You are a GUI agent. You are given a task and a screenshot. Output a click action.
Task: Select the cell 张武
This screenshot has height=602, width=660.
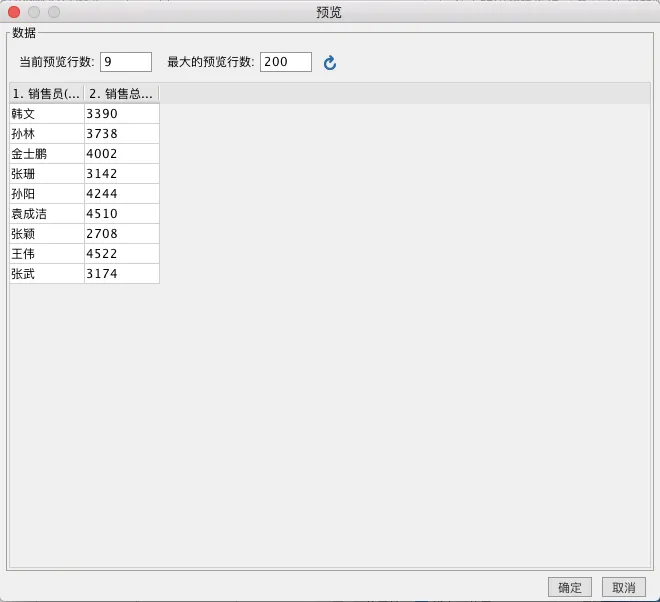[47, 274]
